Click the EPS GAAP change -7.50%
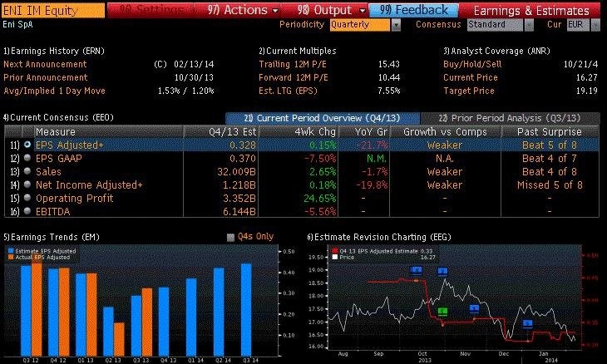The height and width of the screenshot is (364, 607). (x=320, y=158)
